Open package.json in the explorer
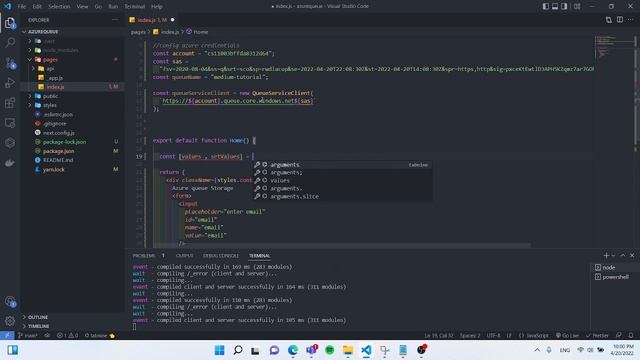Screen dimensions: 640x360 58,151
